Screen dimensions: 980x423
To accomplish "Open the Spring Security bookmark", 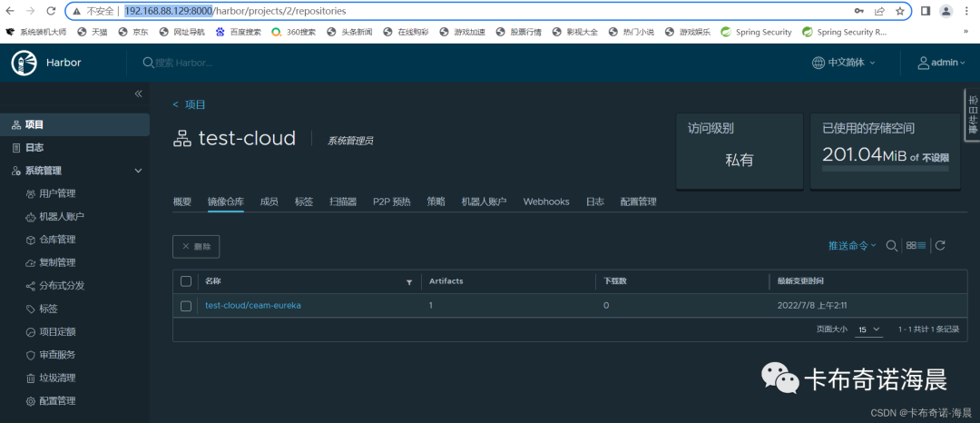I will tap(756, 32).
